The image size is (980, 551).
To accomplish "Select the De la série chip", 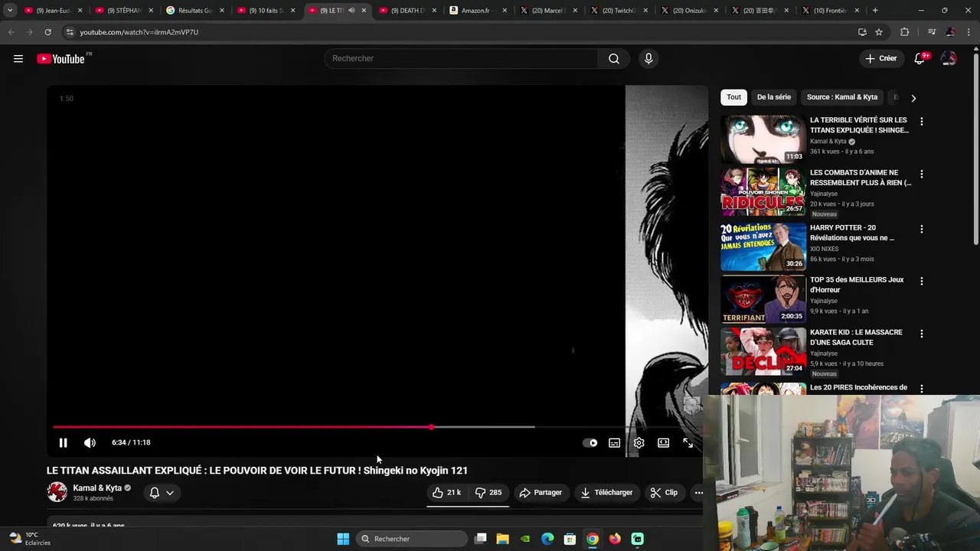I will click(x=774, y=97).
